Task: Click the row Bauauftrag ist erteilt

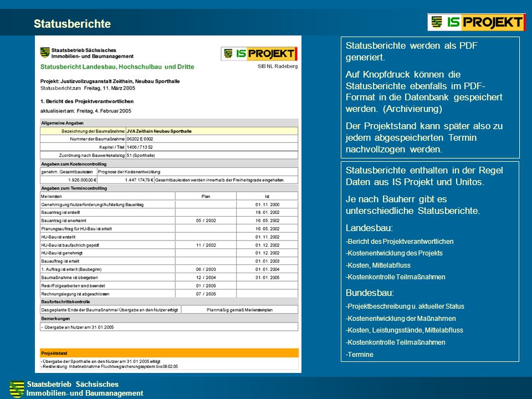Action: [169, 261]
